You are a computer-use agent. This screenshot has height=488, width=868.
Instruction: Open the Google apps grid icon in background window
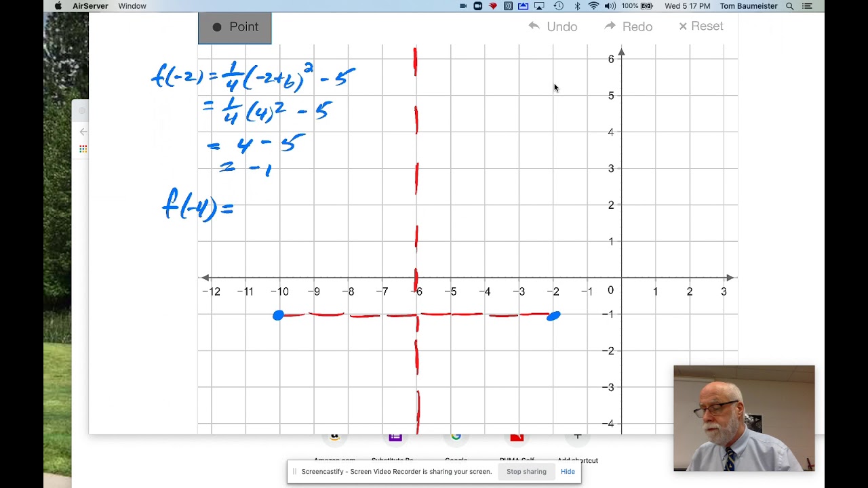(x=83, y=148)
